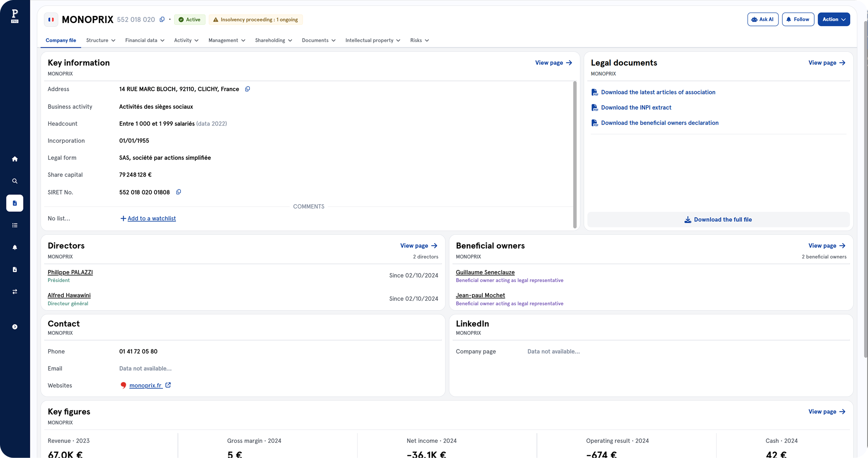Open the Intellectual property menu tab
The image size is (868, 458).
pos(372,40)
